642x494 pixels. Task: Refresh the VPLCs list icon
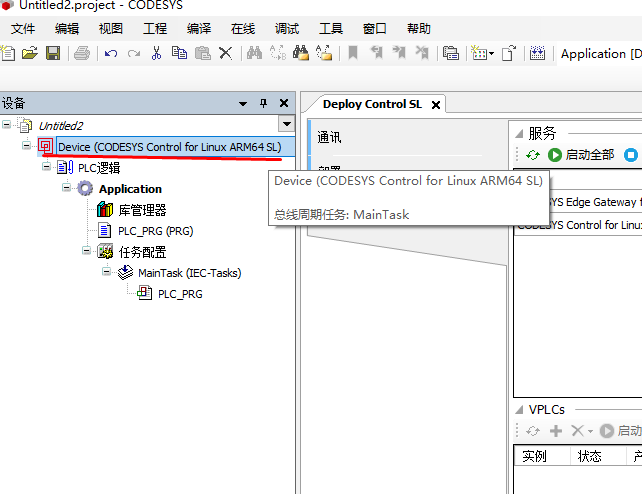(x=533, y=431)
